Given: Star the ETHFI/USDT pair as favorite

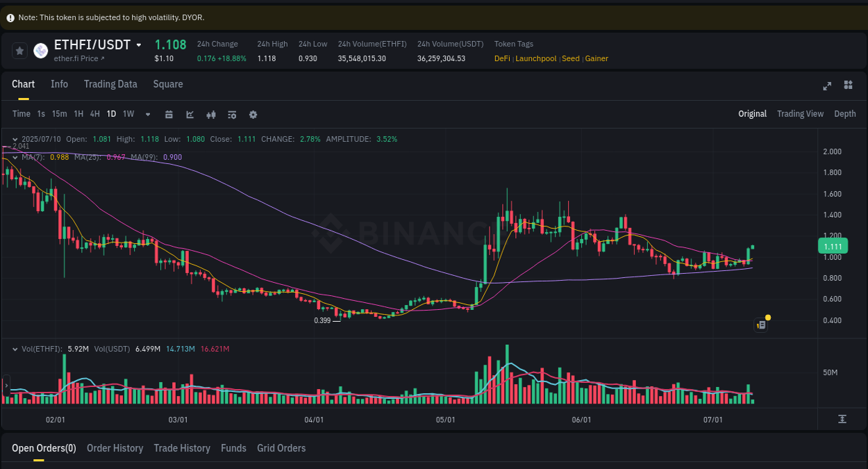Looking at the screenshot, I should 19,50.
